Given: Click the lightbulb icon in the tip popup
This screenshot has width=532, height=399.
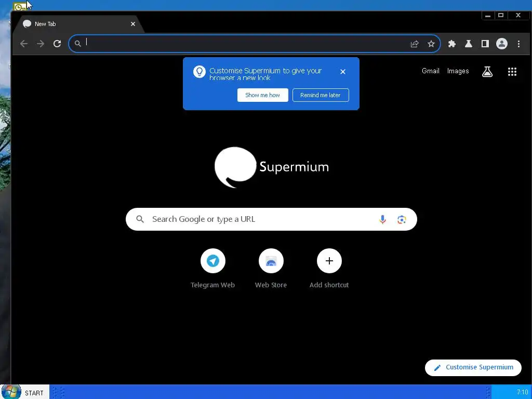Looking at the screenshot, I should pos(199,72).
